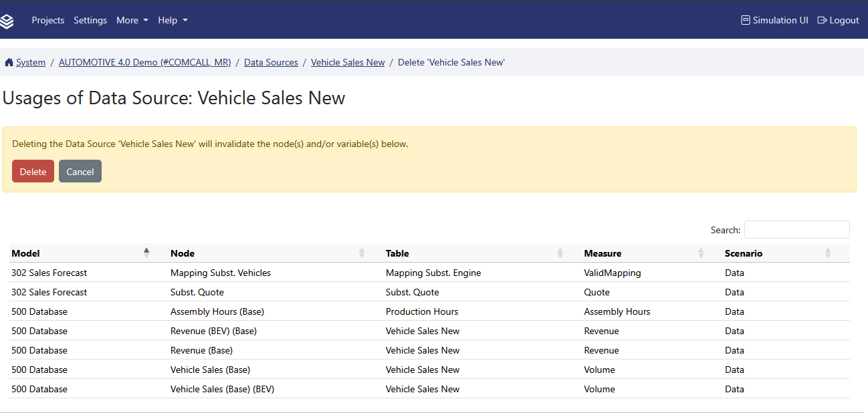Open the Help dropdown menu

tap(173, 20)
